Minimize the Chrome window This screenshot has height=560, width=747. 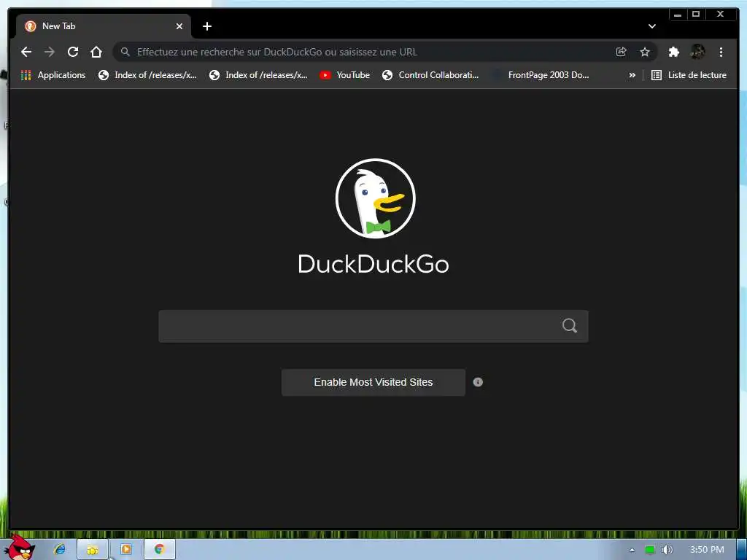click(x=678, y=15)
